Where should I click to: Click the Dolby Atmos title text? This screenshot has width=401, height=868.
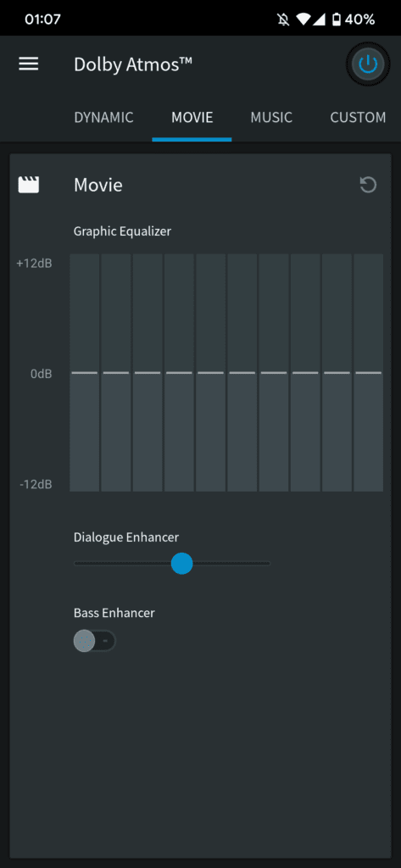tap(133, 64)
